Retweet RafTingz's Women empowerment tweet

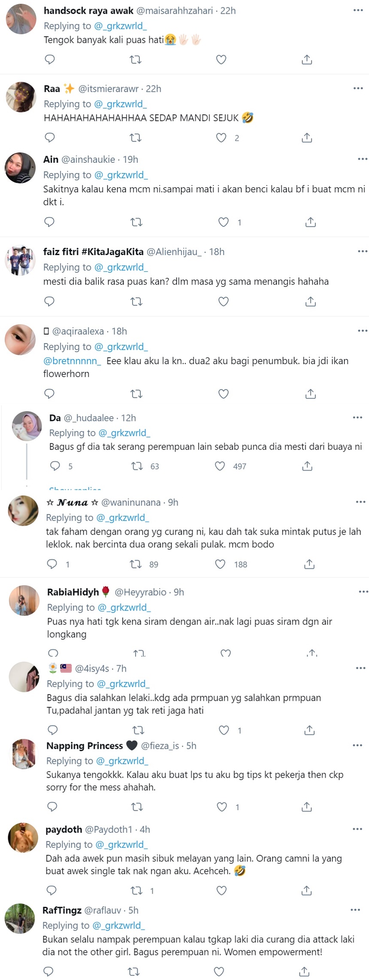(x=133, y=971)
